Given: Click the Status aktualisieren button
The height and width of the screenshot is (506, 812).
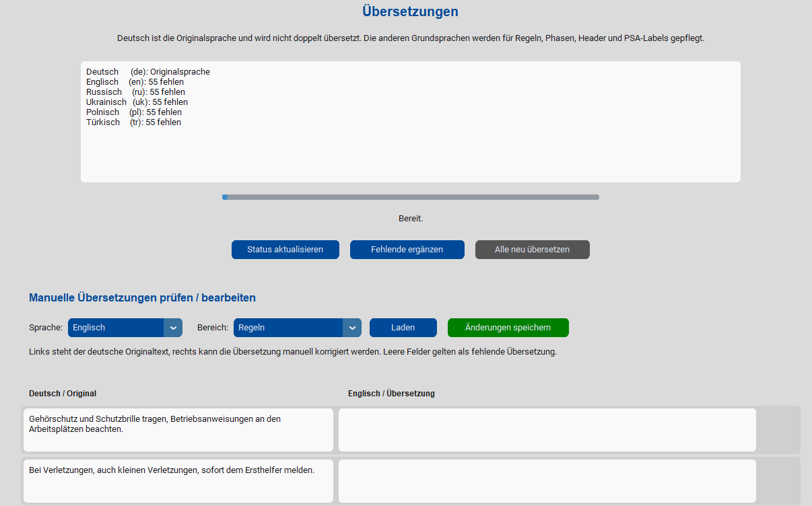Looking at the screenshot, I should 285,249.
